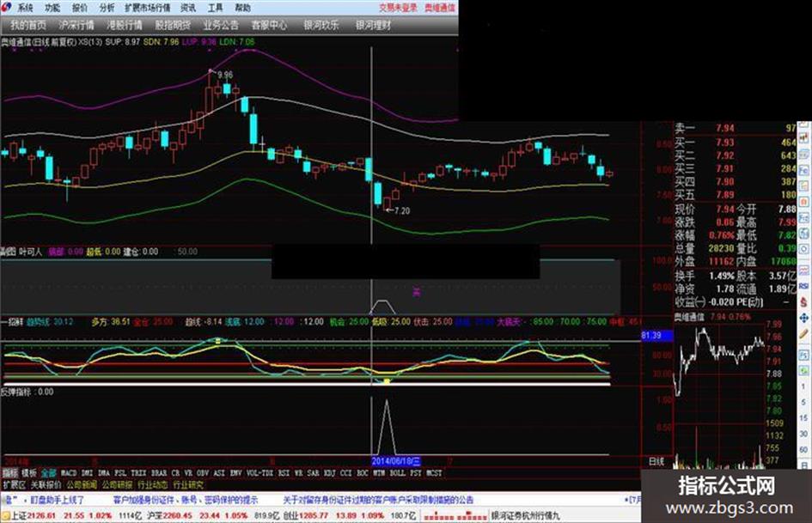Open the 扩展市场行情 menu

[x=148, y=8]
